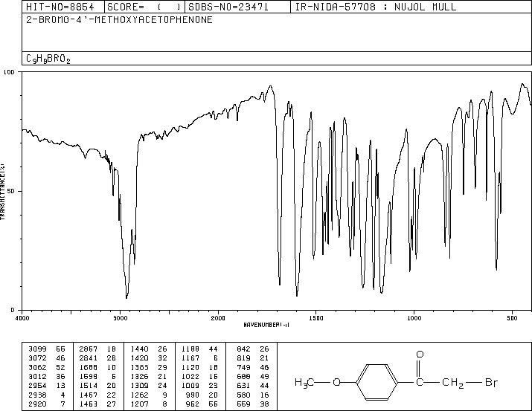Screen dimensions: 532x411
Task: Click the 749 peak entry in table
Action: [253, 367]
